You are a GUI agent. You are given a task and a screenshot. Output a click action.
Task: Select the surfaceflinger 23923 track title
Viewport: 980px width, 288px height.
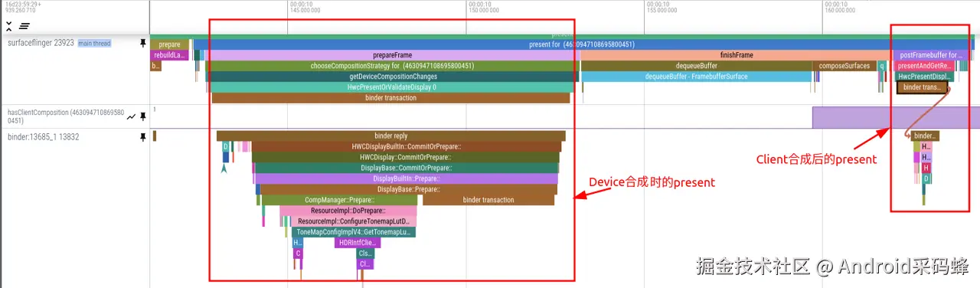pyautogui.click(x=41, y=44)
